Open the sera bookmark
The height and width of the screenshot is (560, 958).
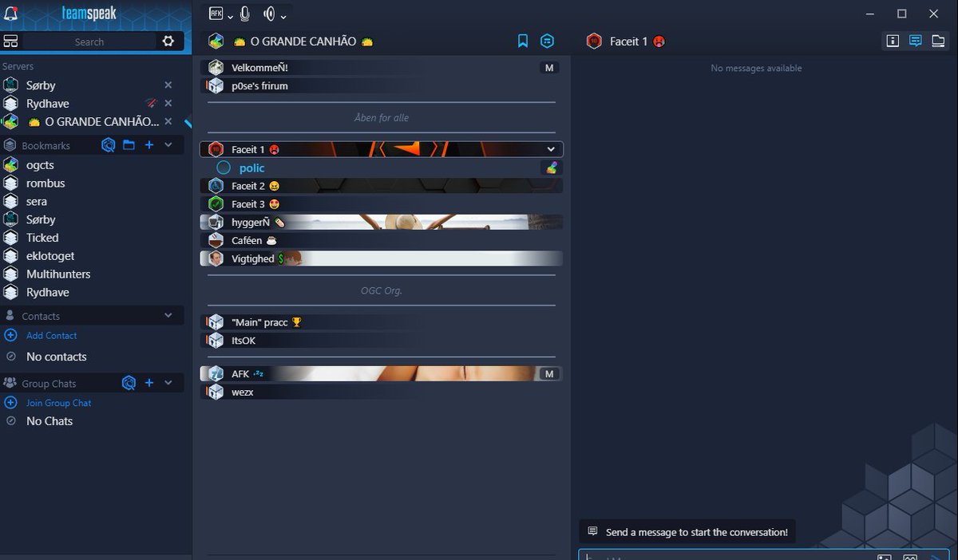37,202
